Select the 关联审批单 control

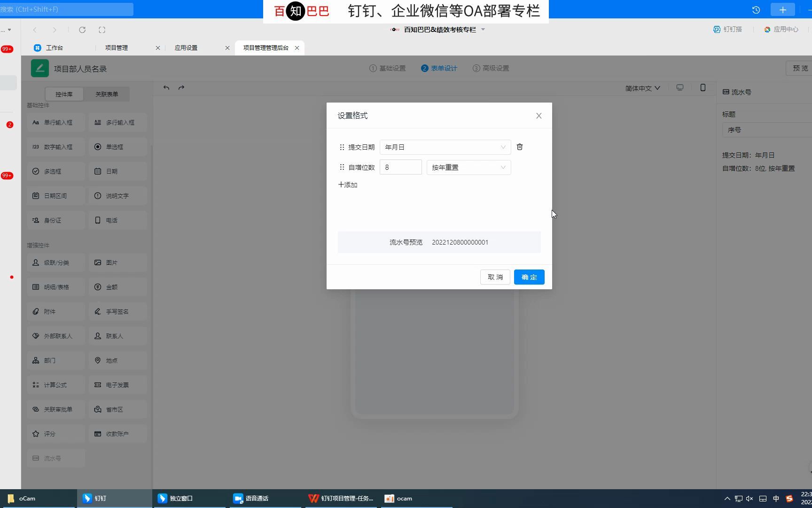pos(56,409)
